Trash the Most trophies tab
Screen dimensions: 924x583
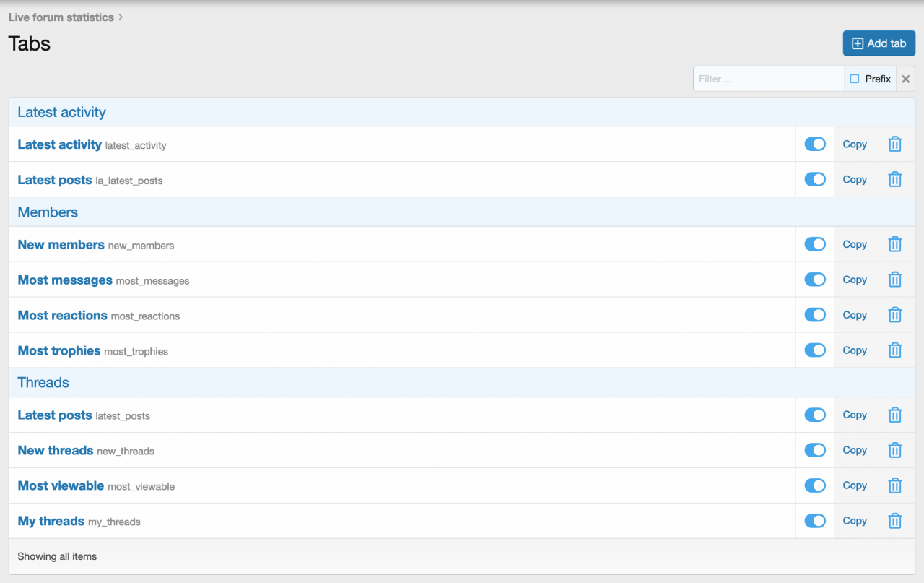894,350
